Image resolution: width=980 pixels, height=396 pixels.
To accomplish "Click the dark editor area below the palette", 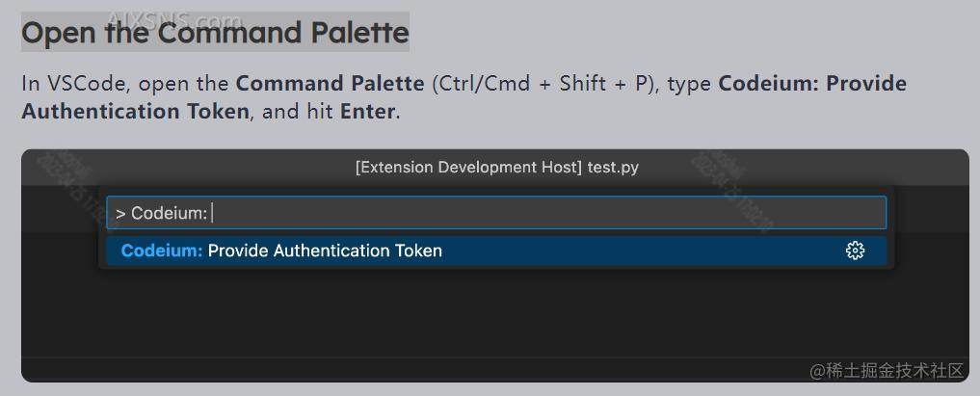I will pyautogui.click(x=482, y=318).
